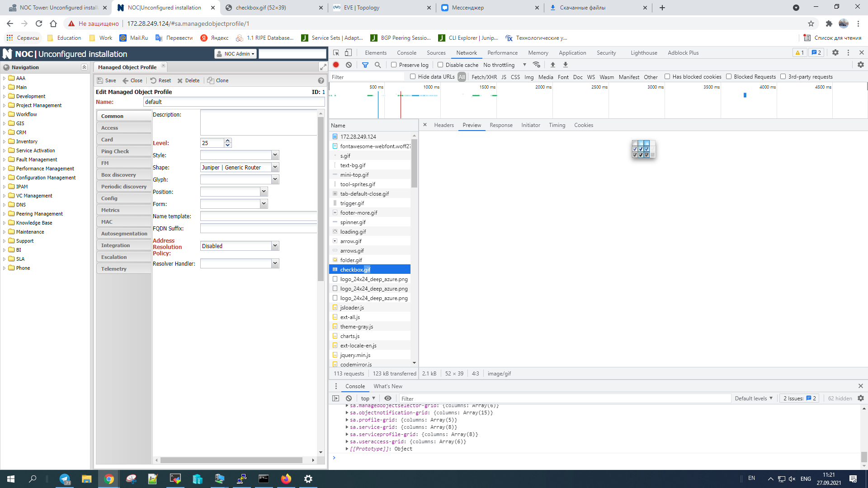Toggle the device toolbar icon
Viewport: 868px width, 488px height.
click(348, 53)
